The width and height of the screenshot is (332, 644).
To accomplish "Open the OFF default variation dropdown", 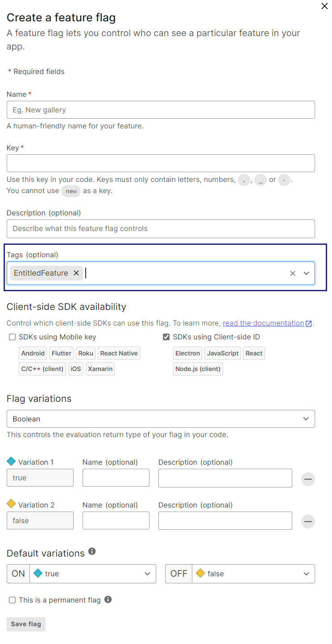I will pyautogui.click(x=253, y=574).
